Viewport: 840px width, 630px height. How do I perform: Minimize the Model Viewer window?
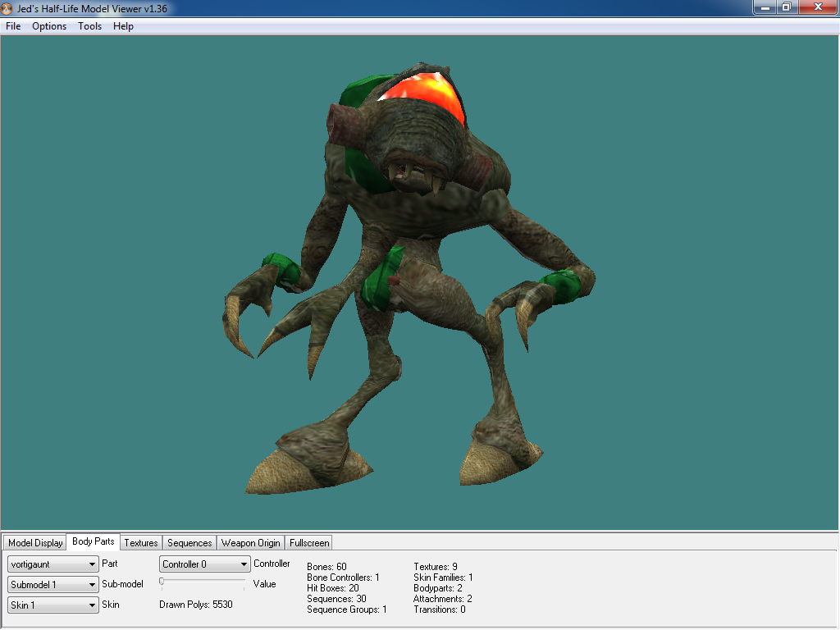(x=765, y=7)
